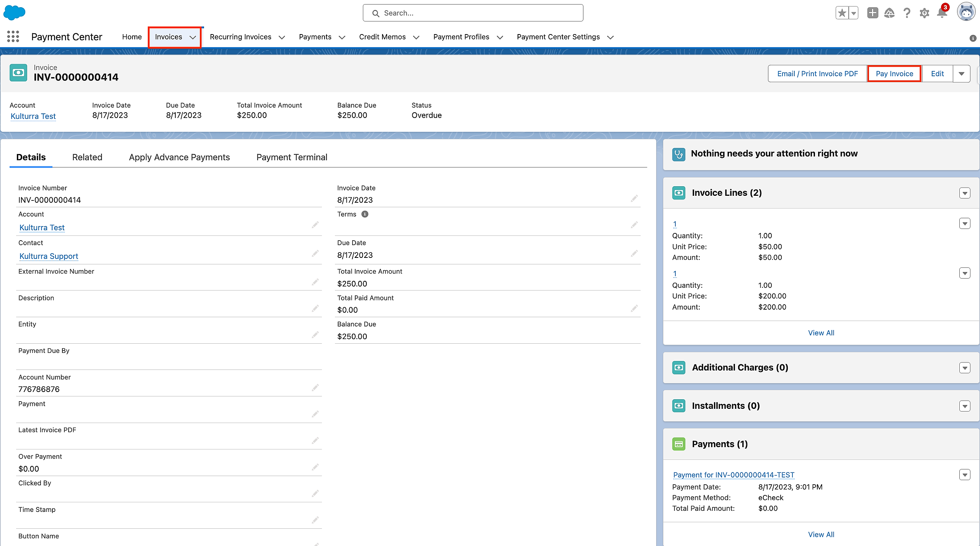Click the Pay Invoice button
This screenshot has width=980, height=546.
pos(894,74)
